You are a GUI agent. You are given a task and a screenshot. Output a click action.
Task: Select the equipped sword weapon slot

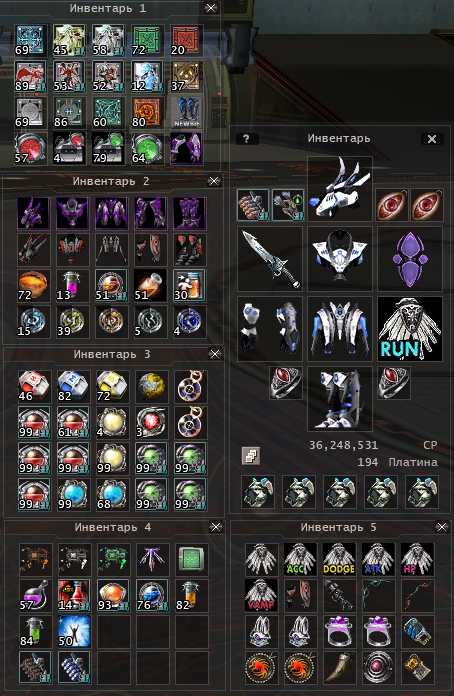(270, 259)
